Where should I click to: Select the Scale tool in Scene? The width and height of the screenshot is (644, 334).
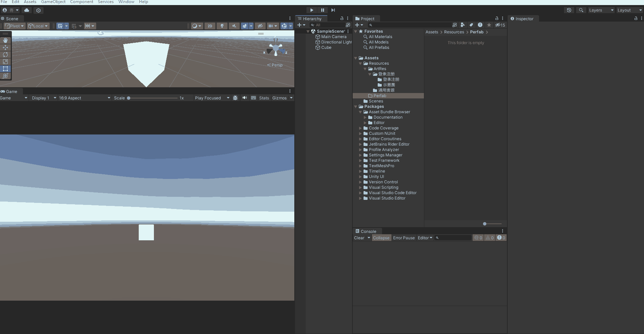pos(5,62)
